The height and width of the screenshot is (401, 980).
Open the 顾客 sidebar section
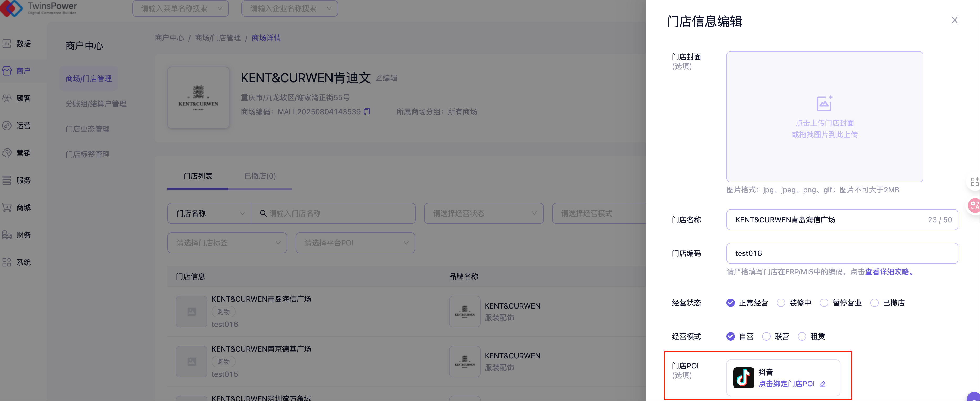tap(23, 98)
